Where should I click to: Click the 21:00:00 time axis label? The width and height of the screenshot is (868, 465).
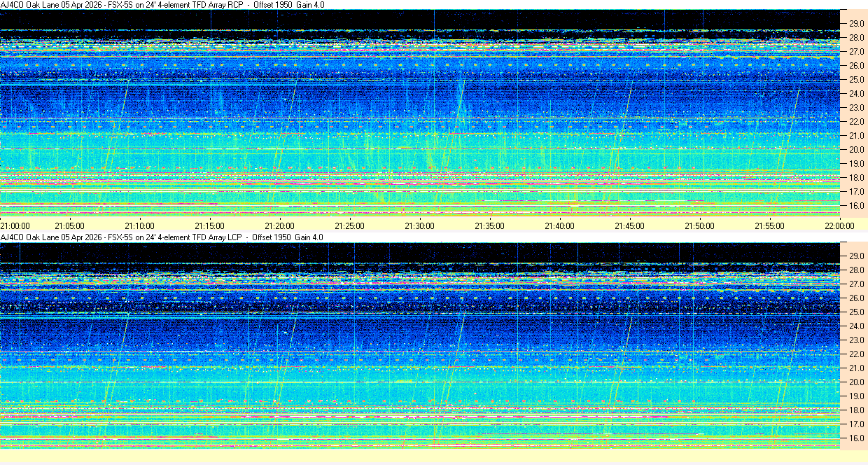coord(15,226)
